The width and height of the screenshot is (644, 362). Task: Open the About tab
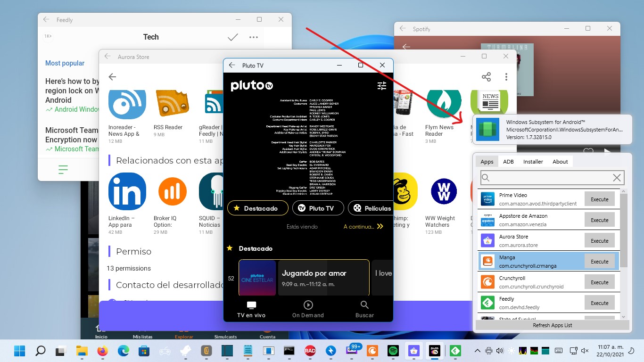[x=560, y=161]
